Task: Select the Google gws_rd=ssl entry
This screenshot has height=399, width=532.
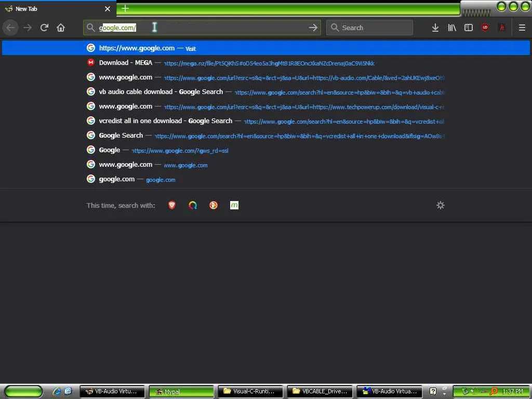Action: pos(266,150)
